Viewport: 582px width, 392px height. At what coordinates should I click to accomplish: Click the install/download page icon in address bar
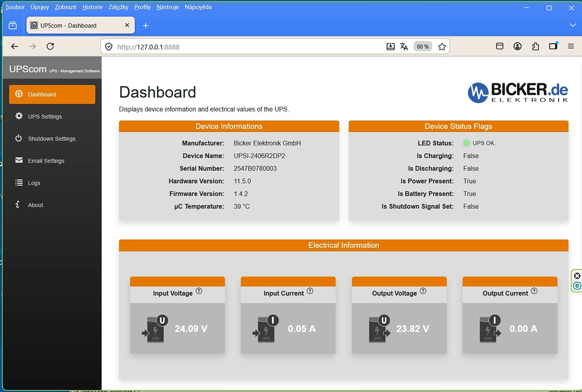[x=390, y=47]
